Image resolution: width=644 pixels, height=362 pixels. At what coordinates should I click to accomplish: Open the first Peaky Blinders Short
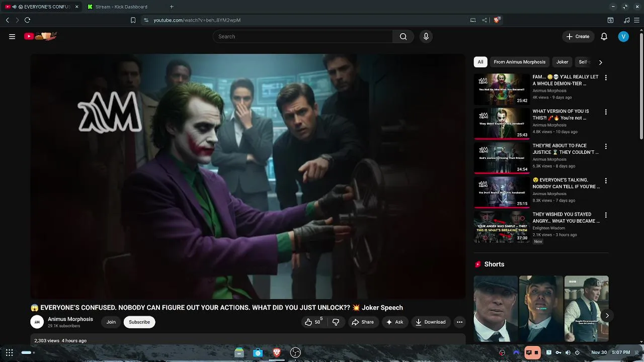(496, 309)
